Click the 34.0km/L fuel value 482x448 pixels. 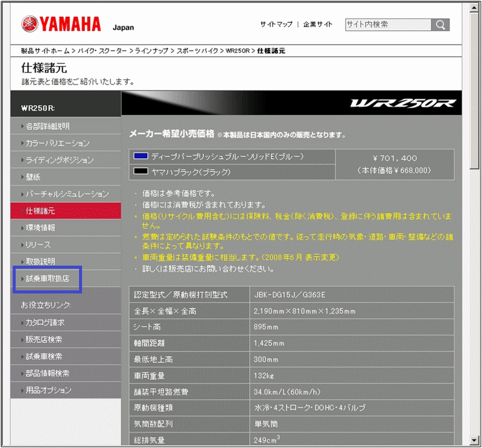point(287,392)
